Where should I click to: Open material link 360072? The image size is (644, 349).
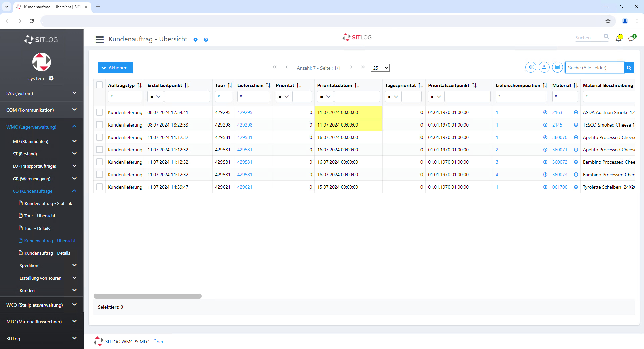[x=560, y=162]
